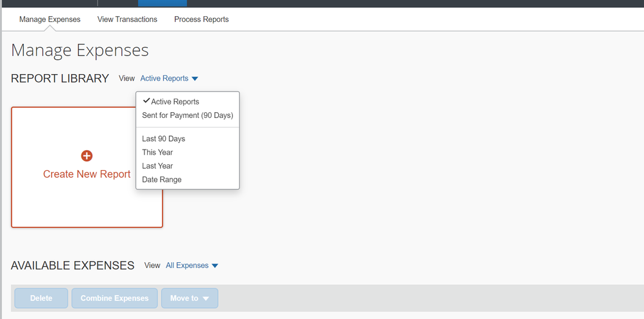Viewport: 644px width, 319px height.
Task: Click the Delete button
Action: [x=41, y=298]
